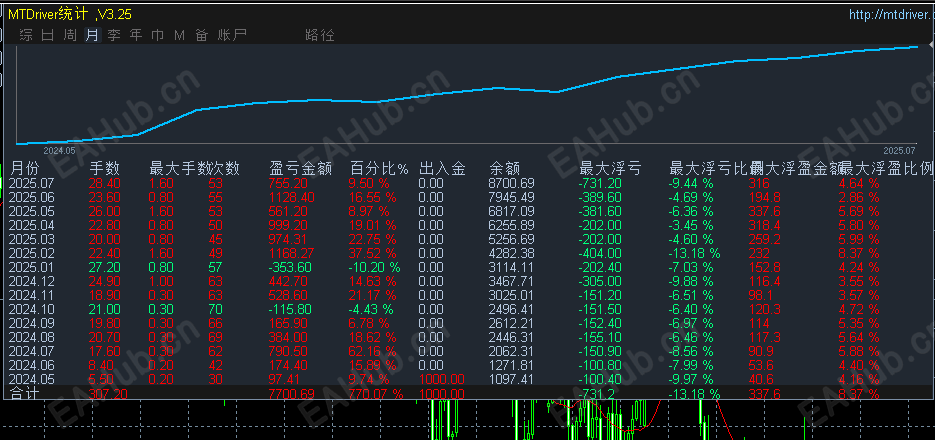Click the 月份 column header
The image size is (935, 440).
point(24,169)
